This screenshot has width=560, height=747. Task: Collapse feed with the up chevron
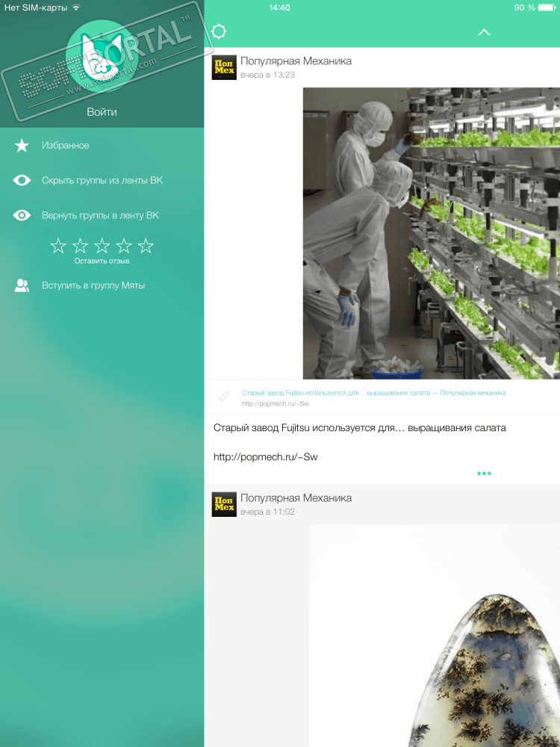[x=484, y=32]
